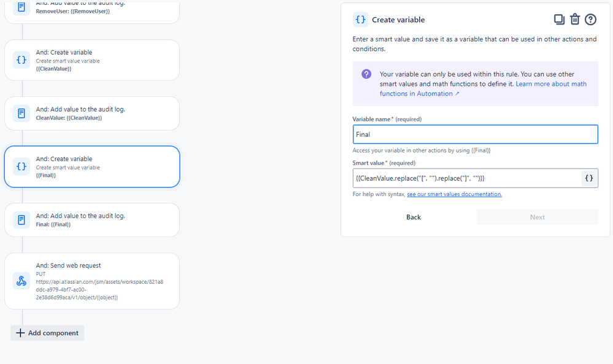Click braces icon of CleanValue variable step
613x364 pixels.
21,60
